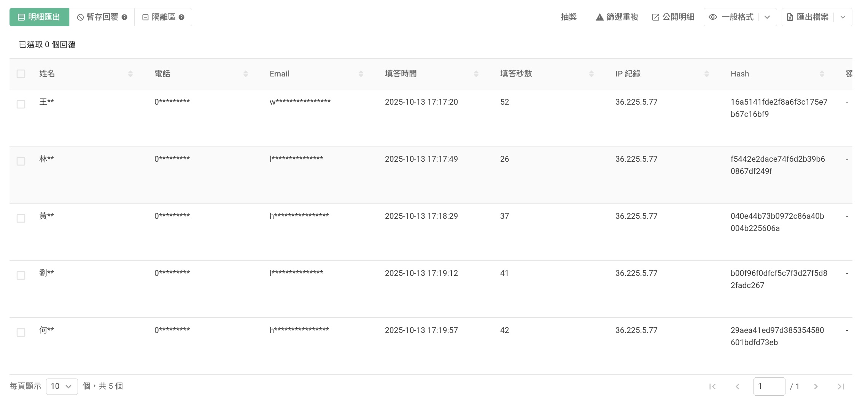The image size is (868, 401).
Task: Select the checkbox for 王** row
Action: click(x=21, y=104)
